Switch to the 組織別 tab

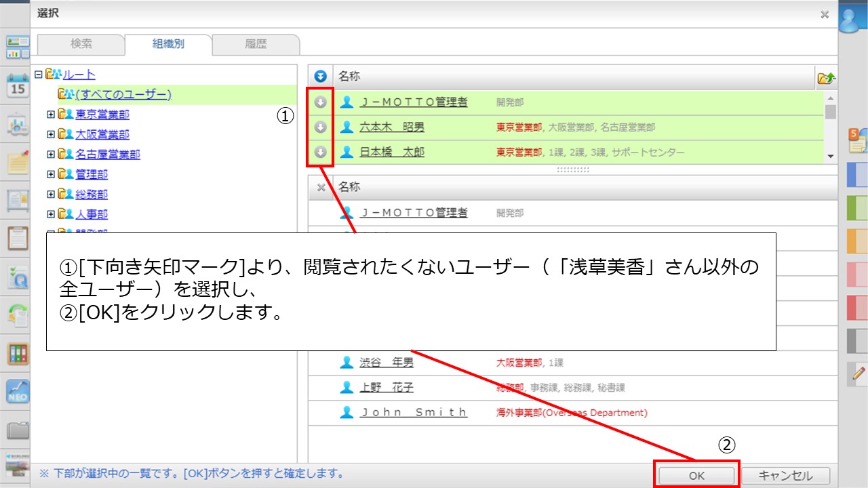168,44
